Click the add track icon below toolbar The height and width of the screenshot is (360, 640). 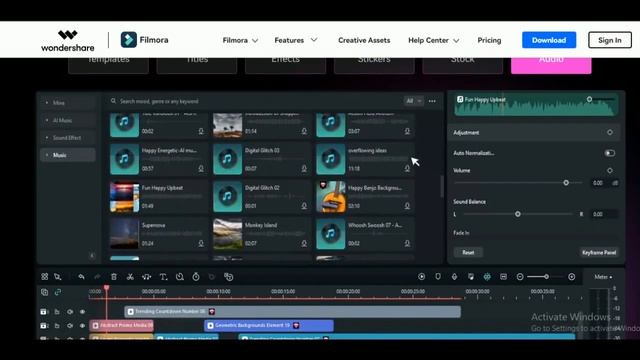(x=44, y=292)
